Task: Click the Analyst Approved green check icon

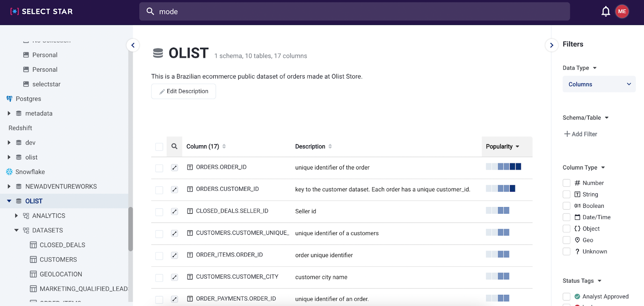Action: pyautogui.click(x=577, y=296)
